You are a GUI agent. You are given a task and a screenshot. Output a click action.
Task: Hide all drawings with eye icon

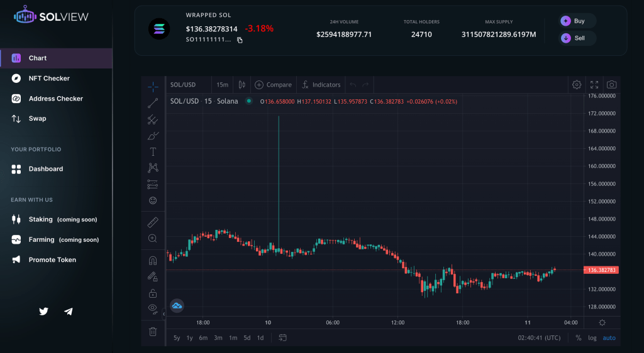[153, 308]
